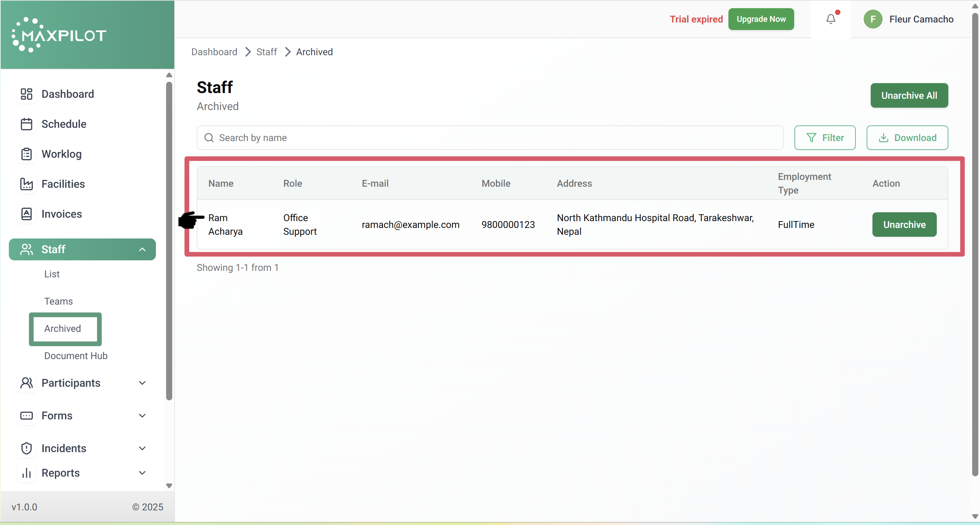Open the staff List submenu item
The height and width of the screenshot is (525, 980).
click(x=52, y=274)
